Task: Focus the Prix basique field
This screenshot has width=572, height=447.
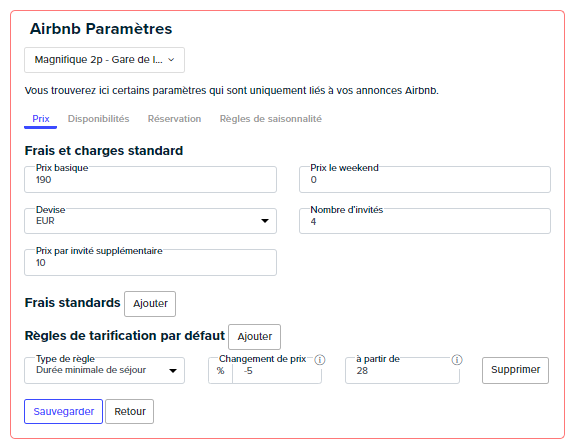Action: [150, 180]
